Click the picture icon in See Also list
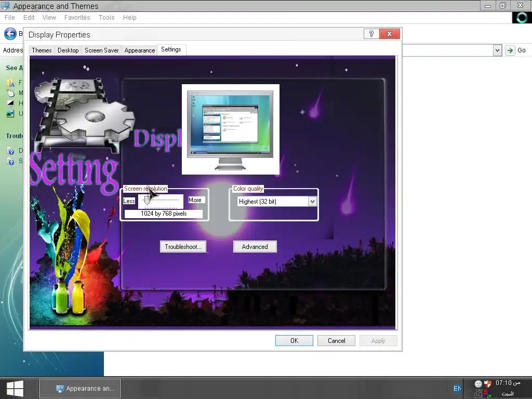 click(10, 114)
